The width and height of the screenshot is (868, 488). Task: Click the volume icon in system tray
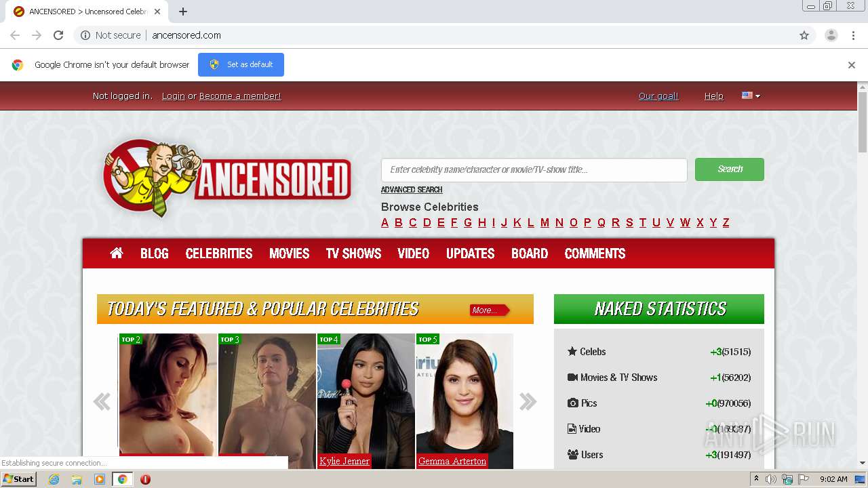(771, 479)
